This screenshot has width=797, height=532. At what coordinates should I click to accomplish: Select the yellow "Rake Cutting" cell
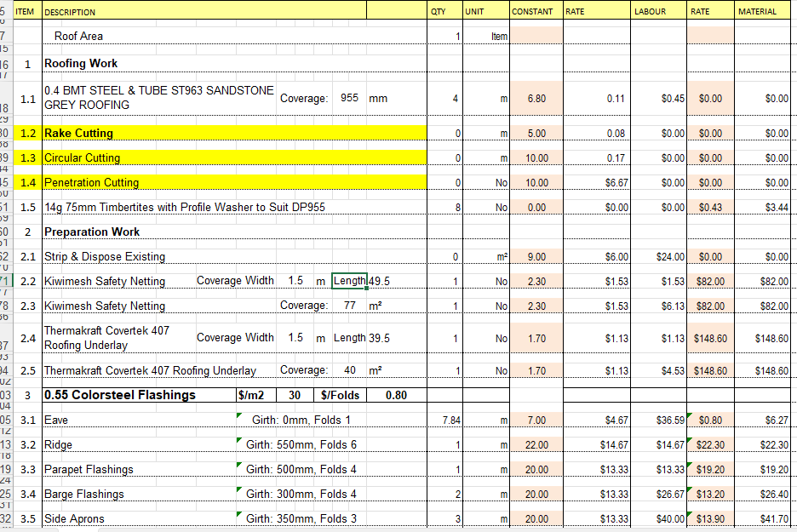click(78, 134)
